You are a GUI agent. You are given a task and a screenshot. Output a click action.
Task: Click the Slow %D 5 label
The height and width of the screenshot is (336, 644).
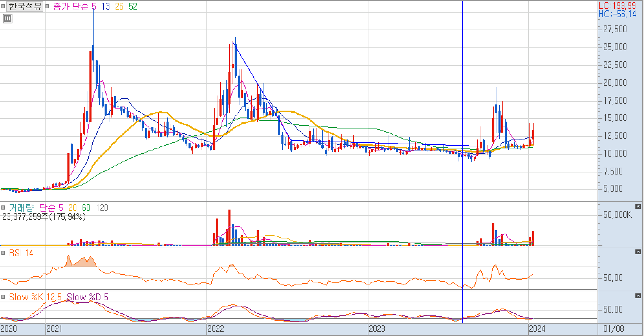pos(87,296)
